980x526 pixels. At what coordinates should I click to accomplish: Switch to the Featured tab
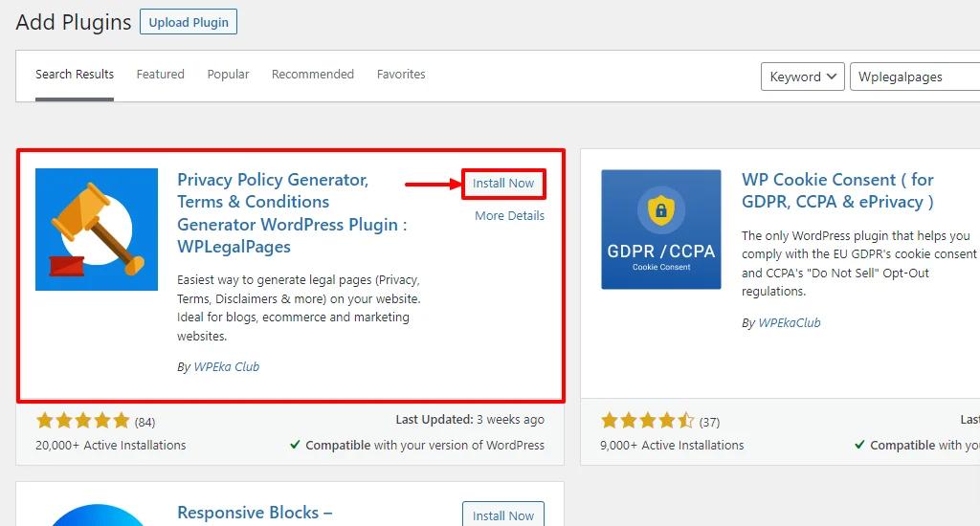(161, 75)
